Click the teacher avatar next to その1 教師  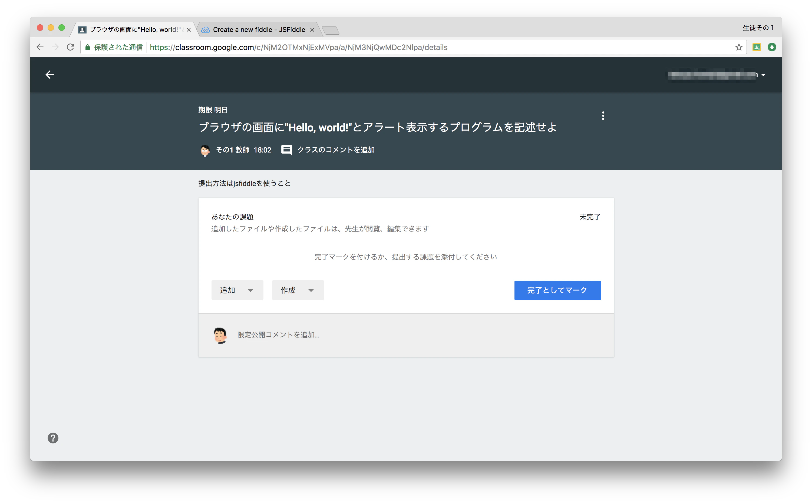(205, 150)
